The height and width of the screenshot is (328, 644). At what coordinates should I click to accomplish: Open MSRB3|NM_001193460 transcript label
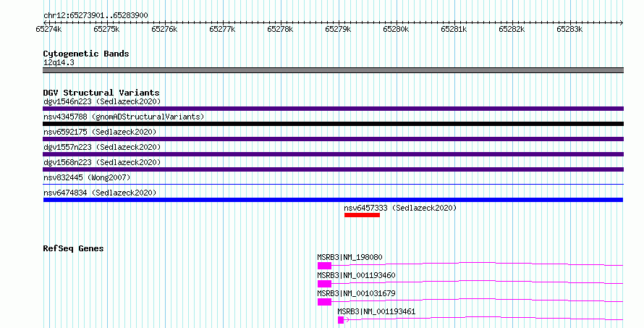click(356, 275)
